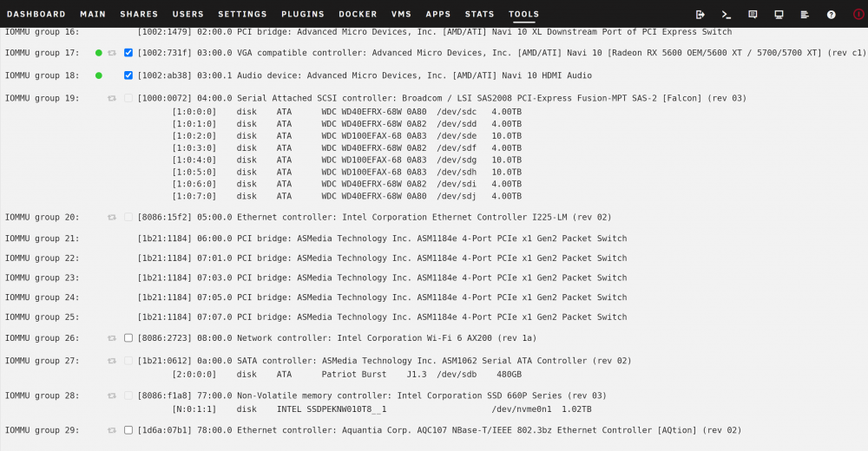The width and height of the screenshot is (868, 451).
Task: Click the reset-capable icon for IOMMU group 29
Action: (112, 430)
